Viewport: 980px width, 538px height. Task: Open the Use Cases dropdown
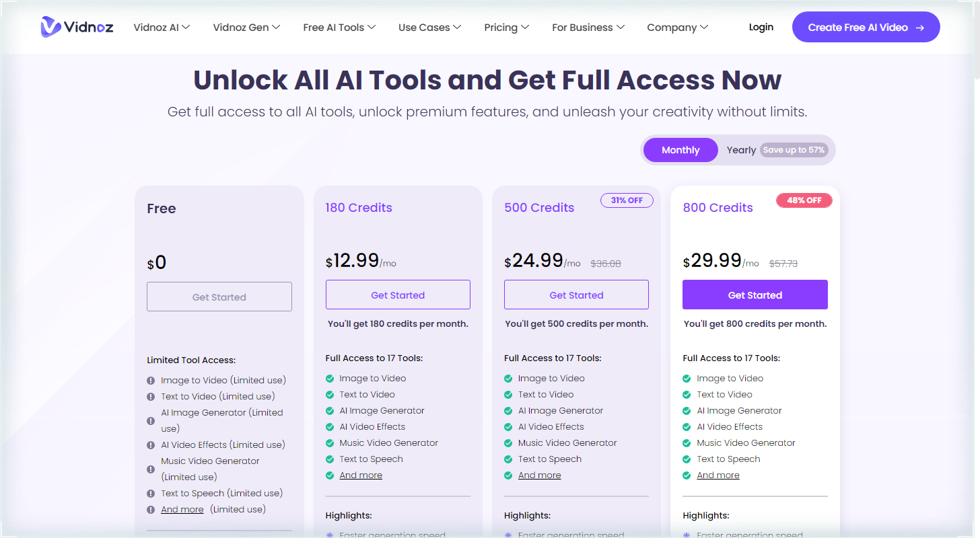tap(429, 28)
